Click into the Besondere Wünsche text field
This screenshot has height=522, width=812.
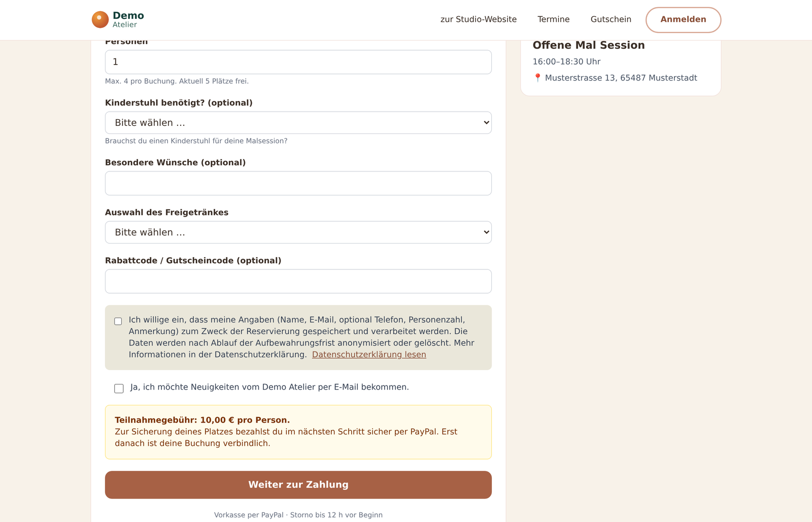(298, 183)
